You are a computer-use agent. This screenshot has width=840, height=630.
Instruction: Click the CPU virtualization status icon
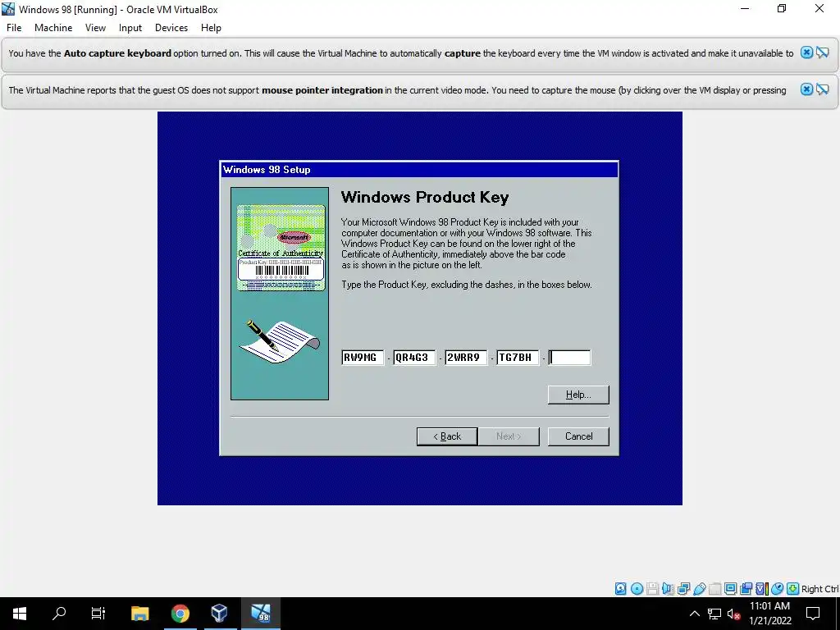click(762, 589)
